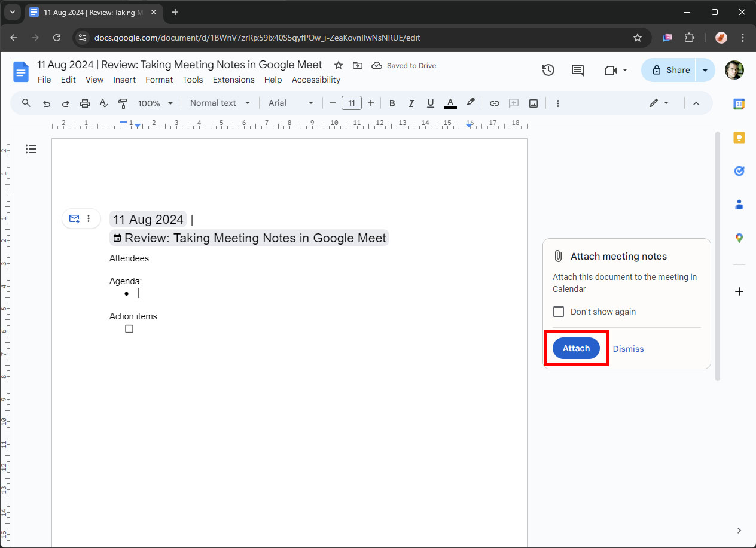Viewport: 756px width, 548px height.
Task: Open the View menu
Action: pyautogui.click(x=94, y=80)
